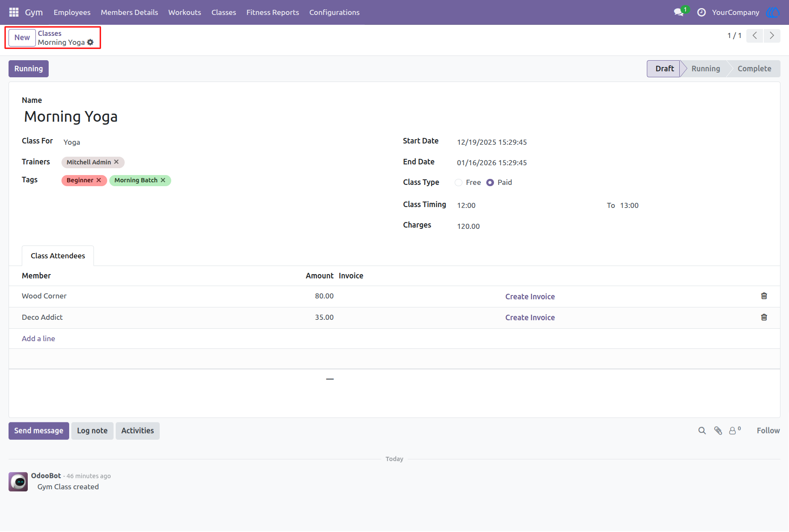This screenshot has height=532, width=789.
Task: Select the Free class type
Action: (459, 183)
